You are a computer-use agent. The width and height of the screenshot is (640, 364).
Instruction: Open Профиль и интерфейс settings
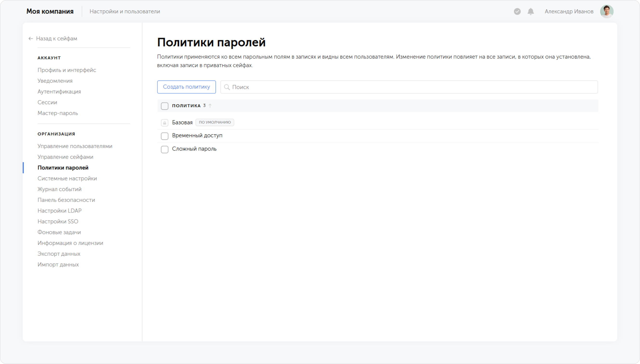pos(67,70)
